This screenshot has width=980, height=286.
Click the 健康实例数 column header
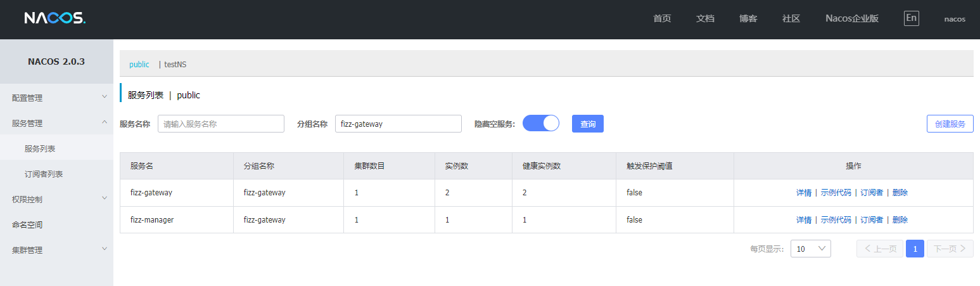click(x=564, y=166)
